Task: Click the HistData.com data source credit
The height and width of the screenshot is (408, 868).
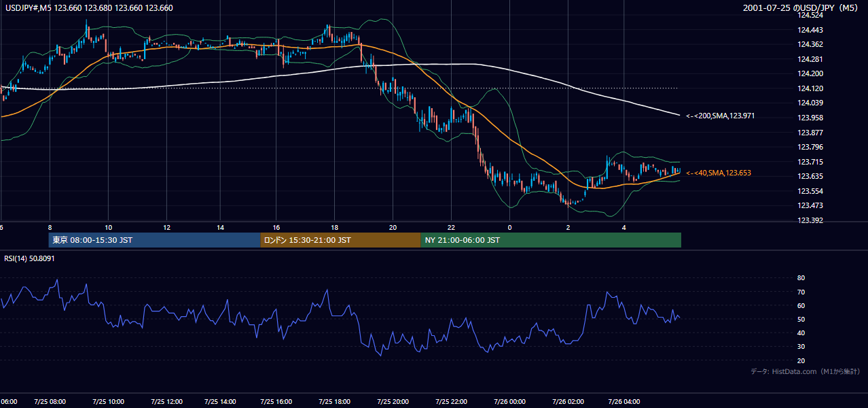Action: tap(806, 371)
